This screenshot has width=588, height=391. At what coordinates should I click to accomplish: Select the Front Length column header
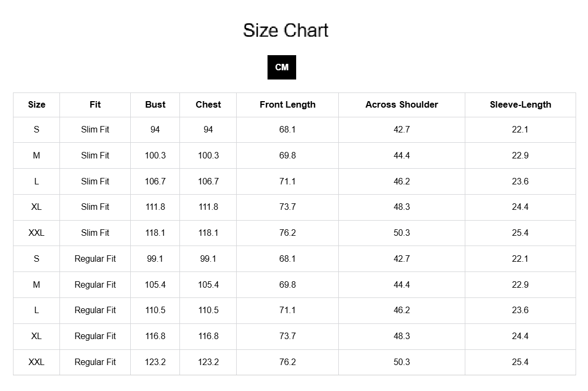288,104
